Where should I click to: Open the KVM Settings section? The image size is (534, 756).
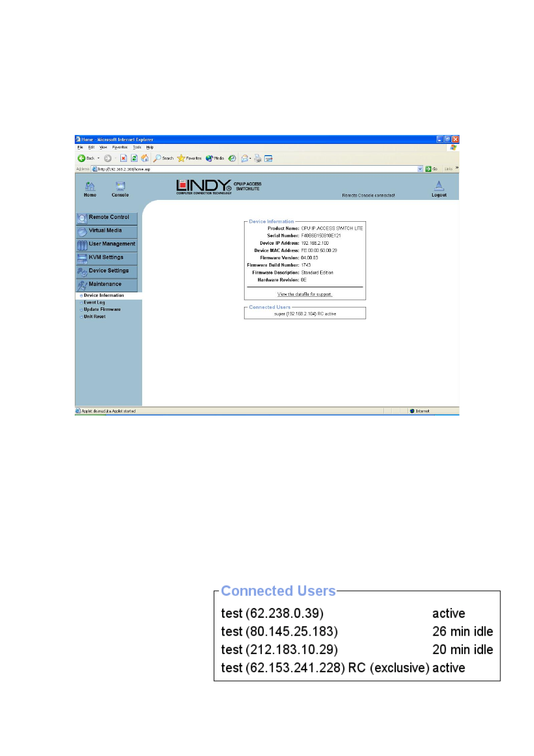click(106, 258)
